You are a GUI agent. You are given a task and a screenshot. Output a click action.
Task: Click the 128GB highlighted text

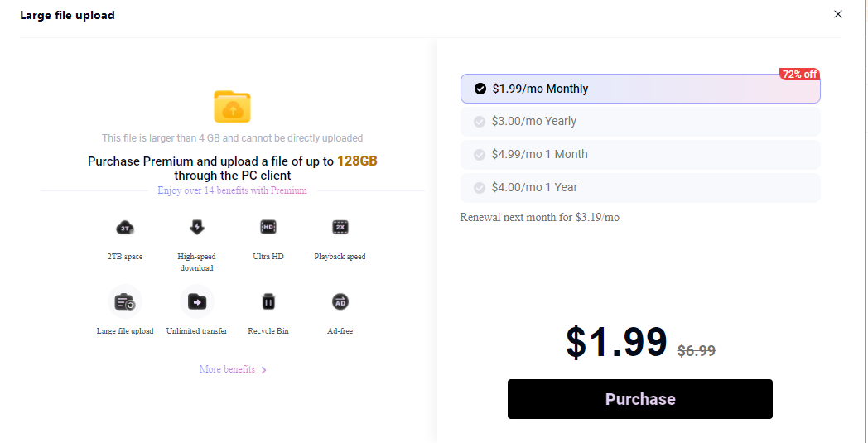357,161
